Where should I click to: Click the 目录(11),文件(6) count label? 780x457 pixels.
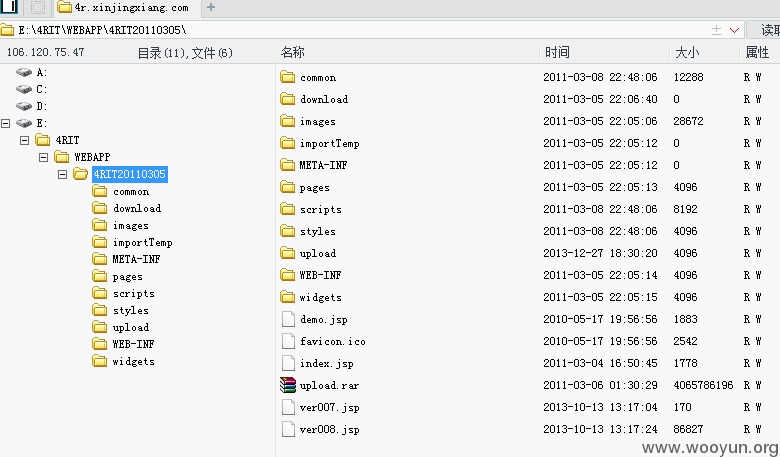185,53
